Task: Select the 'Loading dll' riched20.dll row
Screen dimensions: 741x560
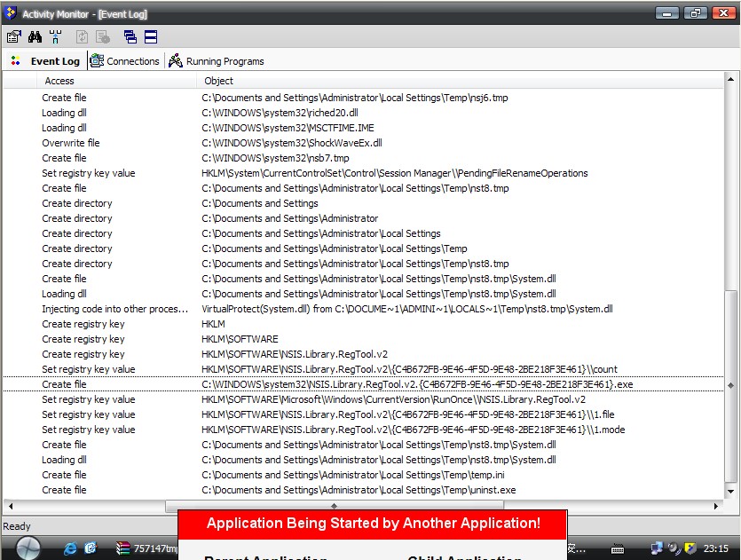Action: 363,113
